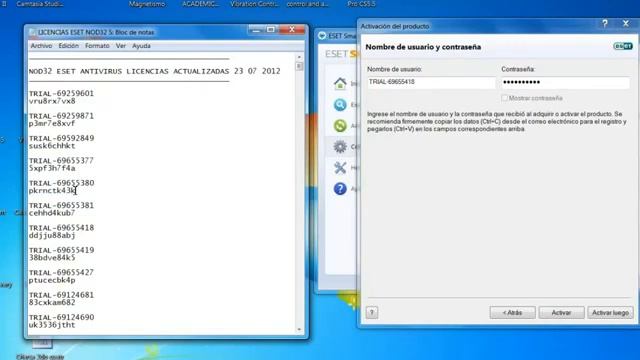Click the Nombre de usuario input field
640x360 pixels.
pos(431,82)
